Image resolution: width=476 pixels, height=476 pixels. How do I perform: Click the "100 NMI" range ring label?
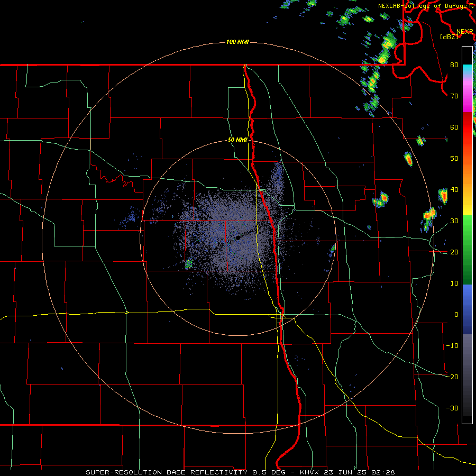click(237, 42)
